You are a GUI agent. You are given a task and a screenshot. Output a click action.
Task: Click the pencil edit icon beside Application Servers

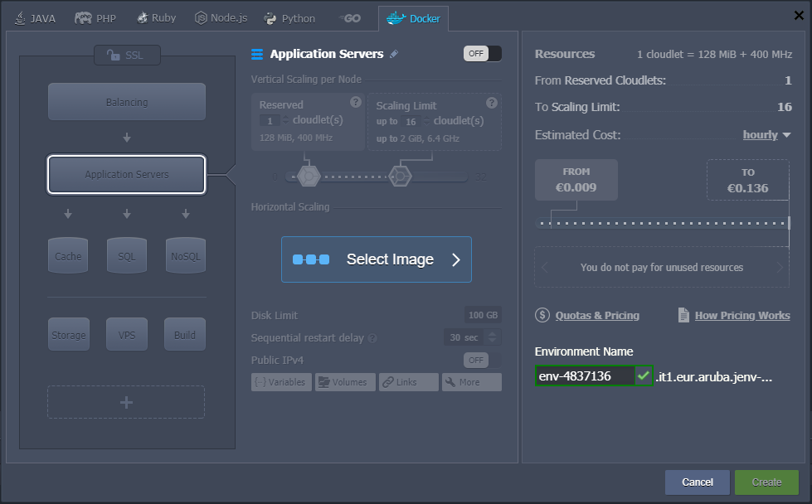(x=394, y=54)
